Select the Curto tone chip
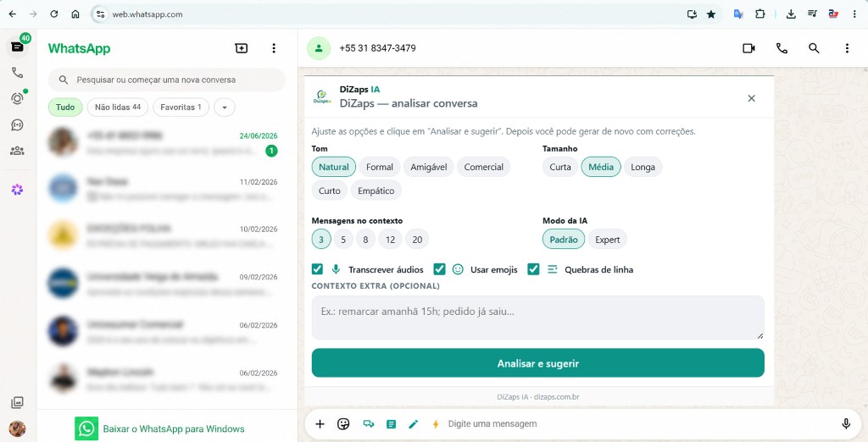This screenshot has width=868, height=442. 330,191
